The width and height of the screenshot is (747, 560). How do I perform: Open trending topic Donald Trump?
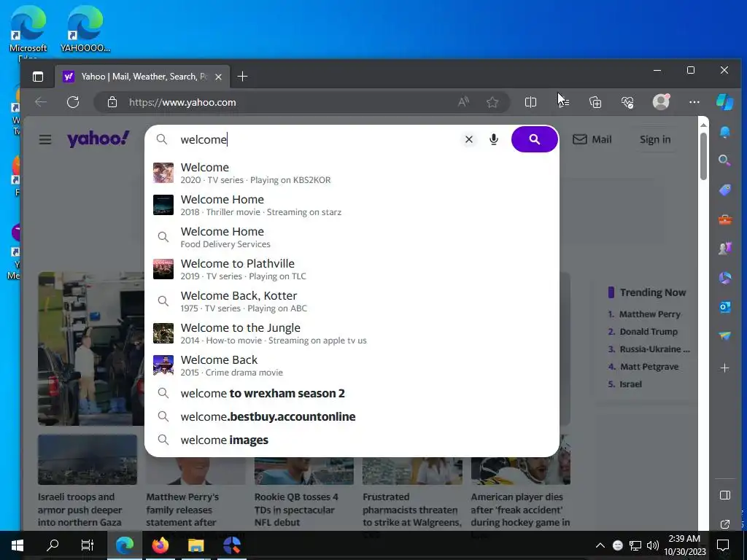coord(649,332)
